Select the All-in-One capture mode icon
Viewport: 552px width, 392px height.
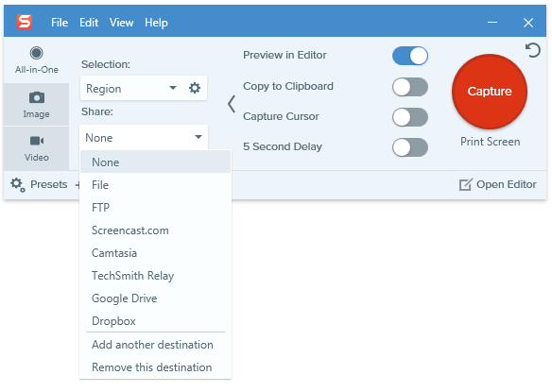pyautogui.click(x=36, y=53)
